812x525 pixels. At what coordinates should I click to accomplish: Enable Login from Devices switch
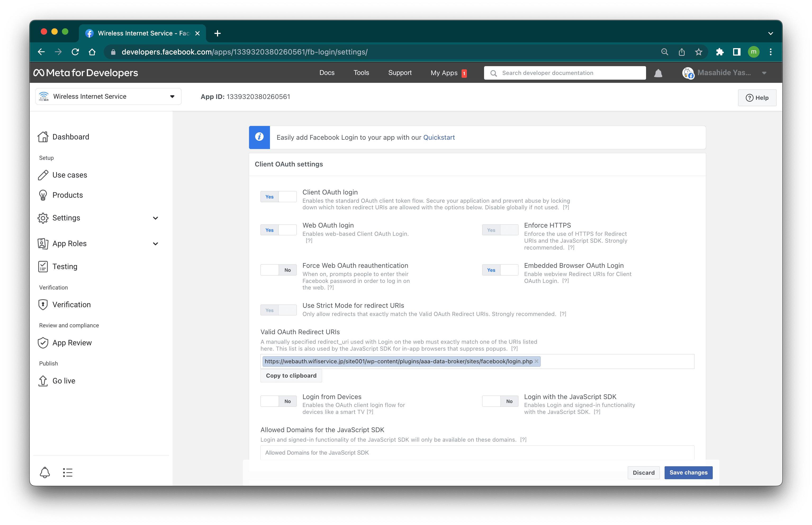click(x=278, y=401)
